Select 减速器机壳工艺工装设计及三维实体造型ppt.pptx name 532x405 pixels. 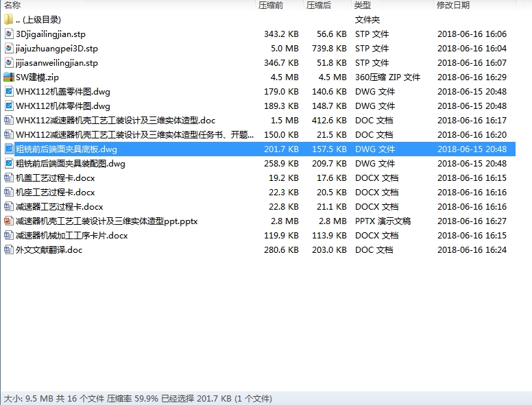point(106,221)
